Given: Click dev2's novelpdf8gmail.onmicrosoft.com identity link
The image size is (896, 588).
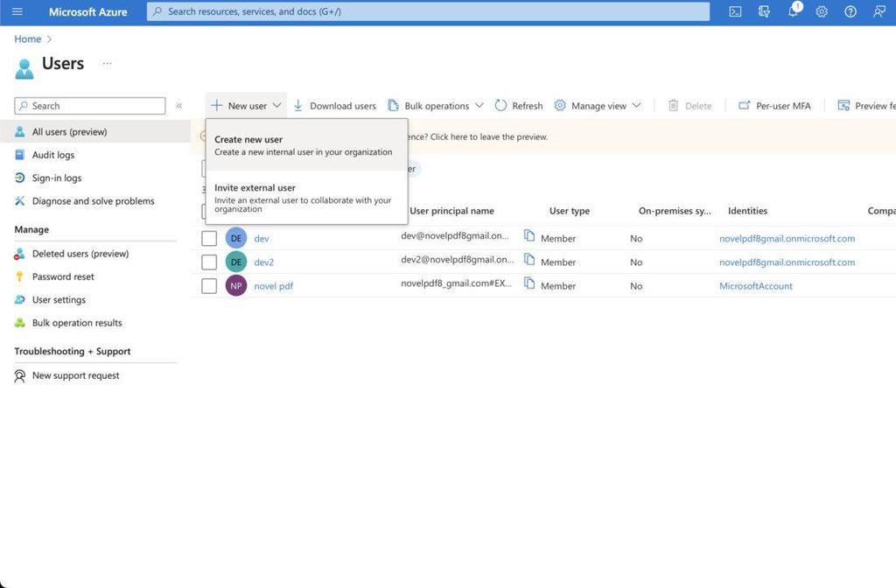Looking at the screenshot, I should click(787, 262).
